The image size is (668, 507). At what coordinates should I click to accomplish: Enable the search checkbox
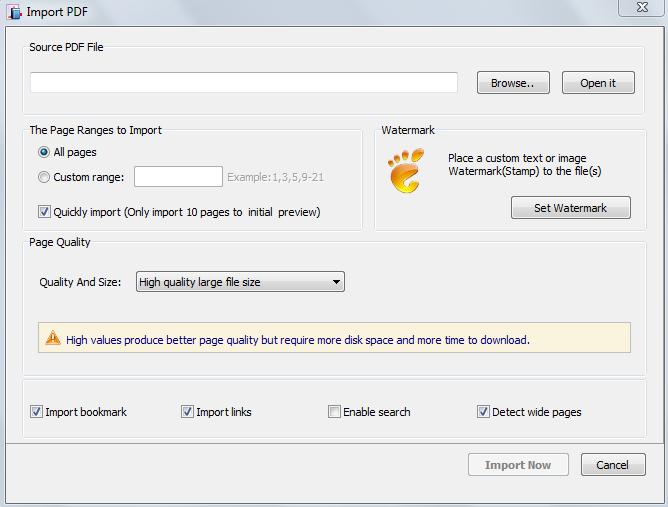point(335,412)
